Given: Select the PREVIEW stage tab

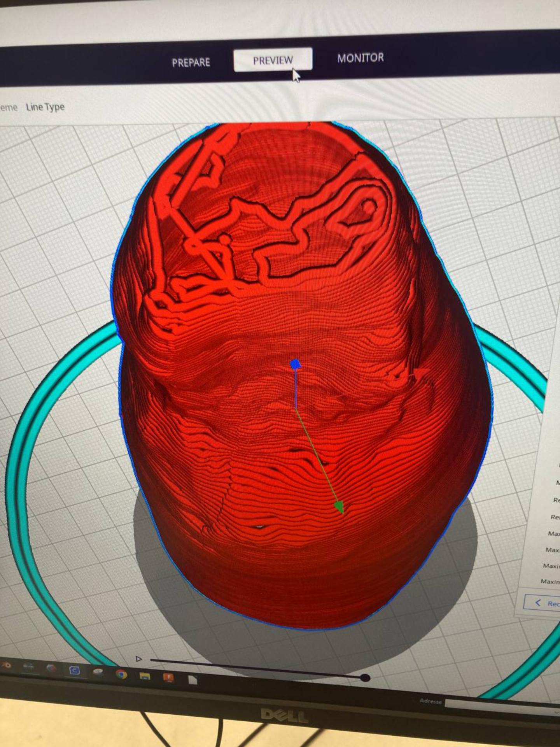Looking at the screenshot, I should click(x=273, y=60).
